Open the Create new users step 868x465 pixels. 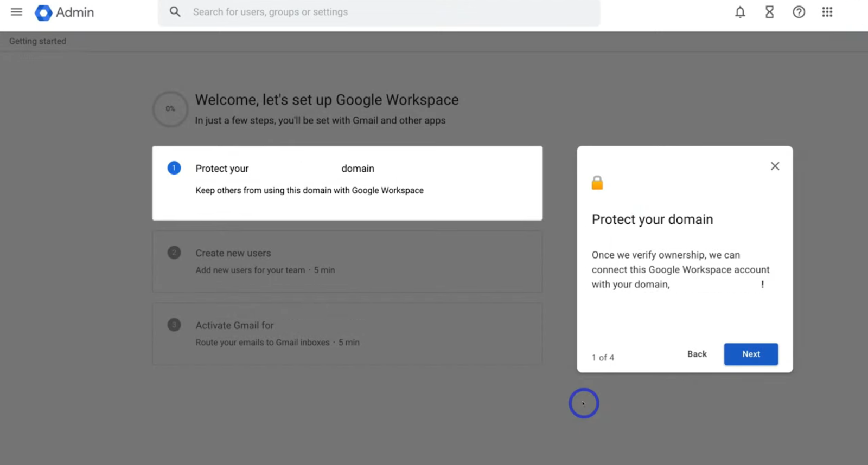tap(347, 262)
